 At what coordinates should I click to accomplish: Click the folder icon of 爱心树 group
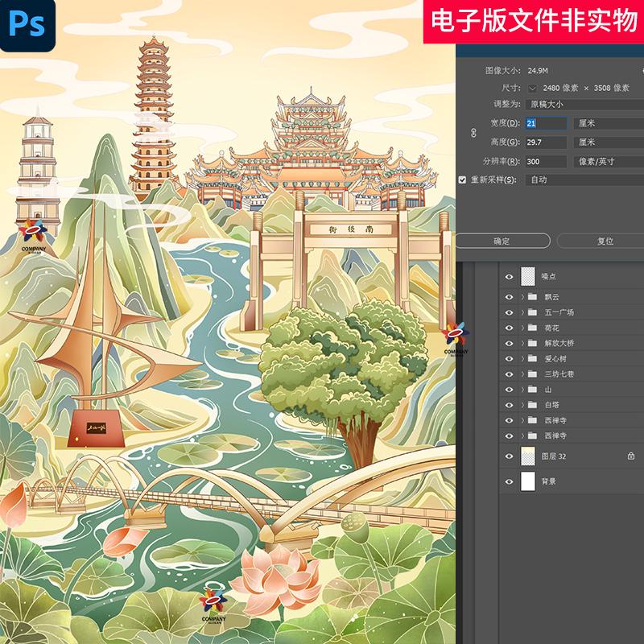(x=532, y=358)
